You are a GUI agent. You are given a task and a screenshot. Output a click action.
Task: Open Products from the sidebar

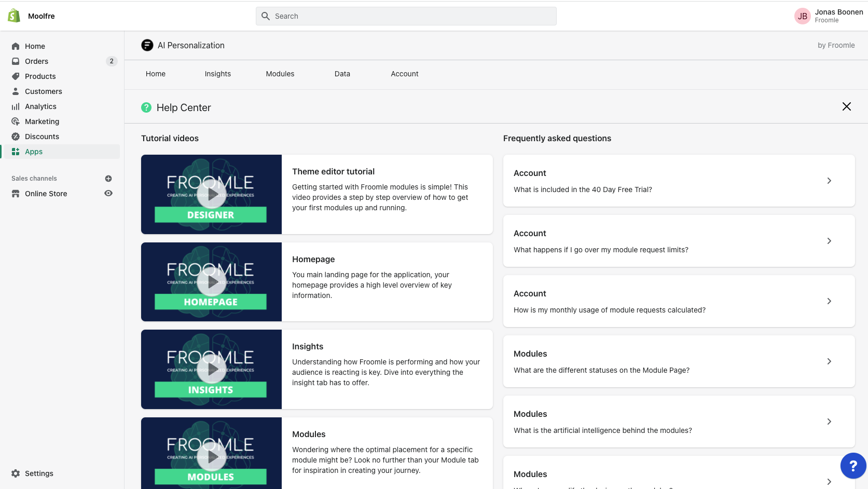16,76
